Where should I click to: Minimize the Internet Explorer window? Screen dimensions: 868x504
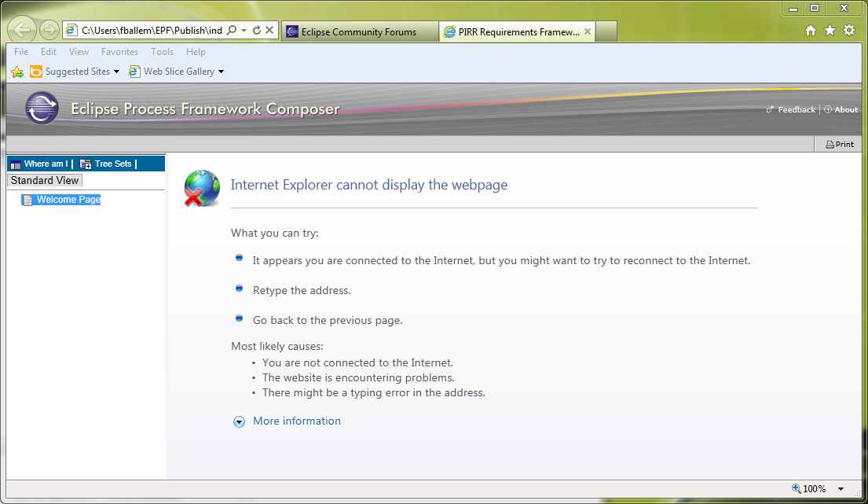tap(794, 9)
